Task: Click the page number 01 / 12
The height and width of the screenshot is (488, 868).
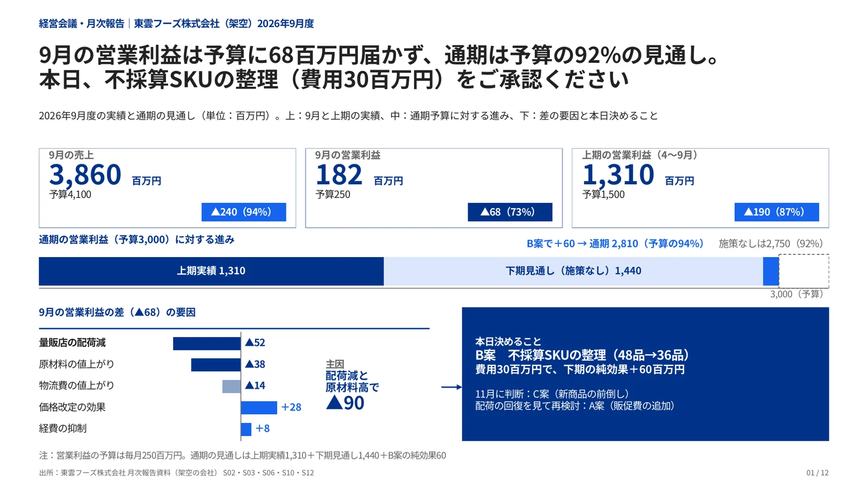Action: coord(817,473)
